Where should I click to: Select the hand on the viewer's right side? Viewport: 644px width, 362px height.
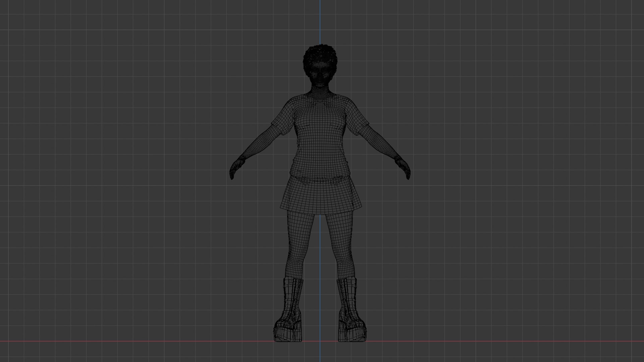coord(403,168)
